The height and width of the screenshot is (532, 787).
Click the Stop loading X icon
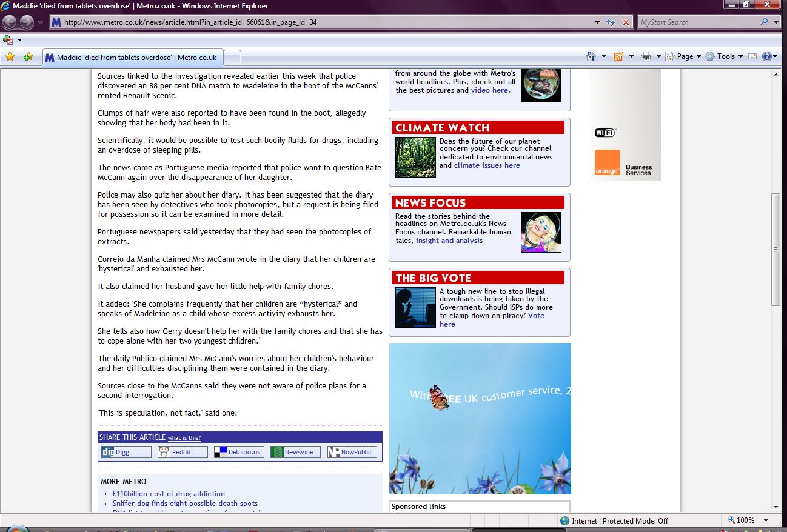626,22
